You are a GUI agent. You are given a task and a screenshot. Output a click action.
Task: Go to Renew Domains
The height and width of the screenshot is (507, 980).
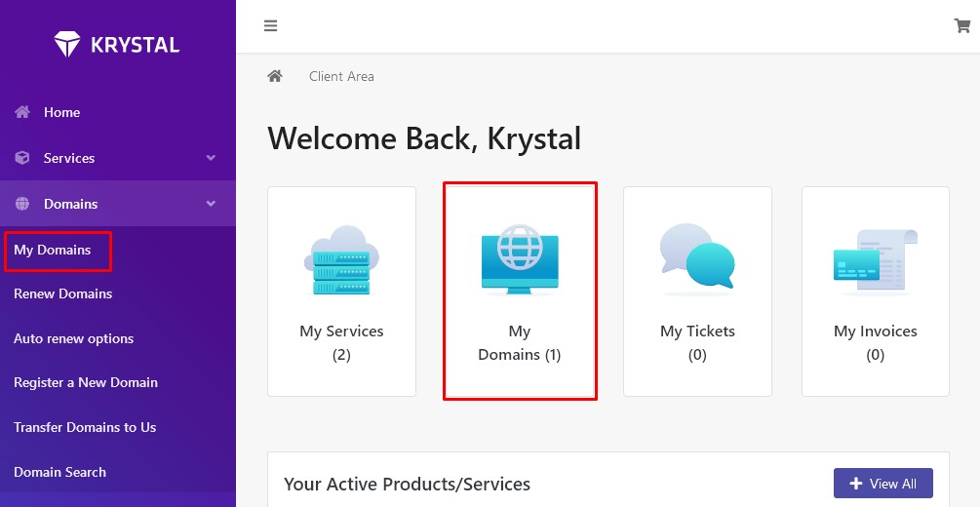[63, 293]
